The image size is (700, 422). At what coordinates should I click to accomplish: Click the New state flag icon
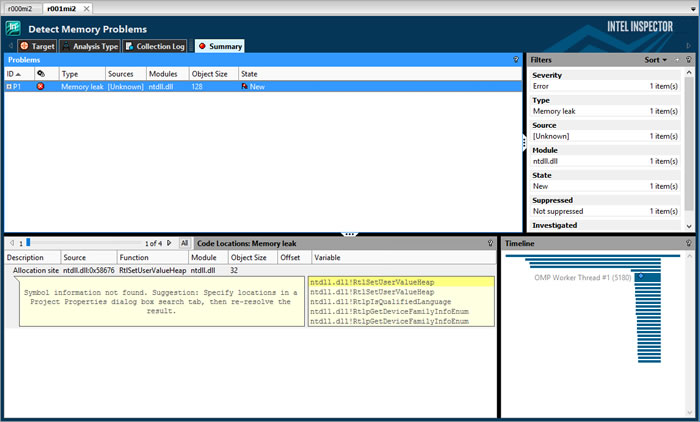tap(245, 87)
